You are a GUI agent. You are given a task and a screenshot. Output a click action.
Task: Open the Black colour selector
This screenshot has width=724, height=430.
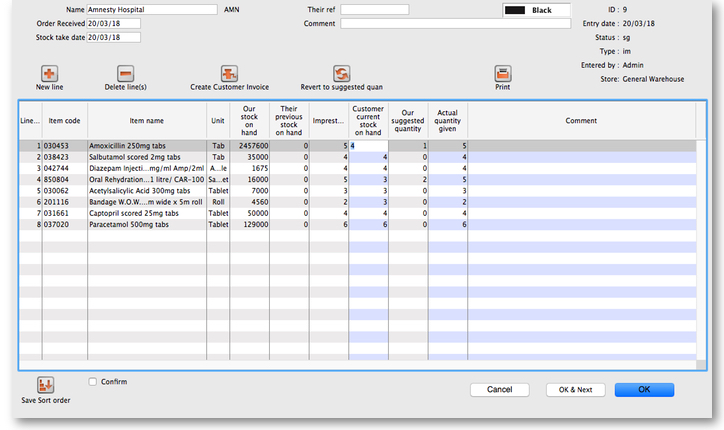pos(536,11)
